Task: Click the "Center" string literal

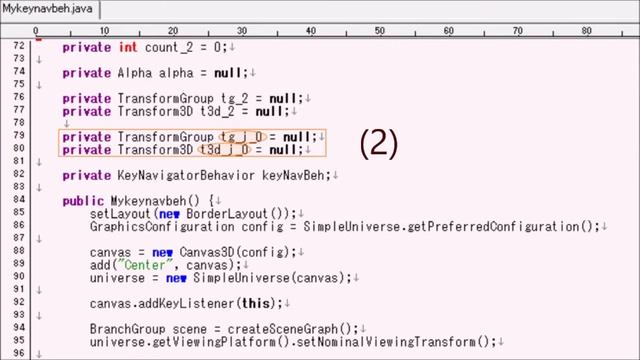Action: tap(145, 265)
